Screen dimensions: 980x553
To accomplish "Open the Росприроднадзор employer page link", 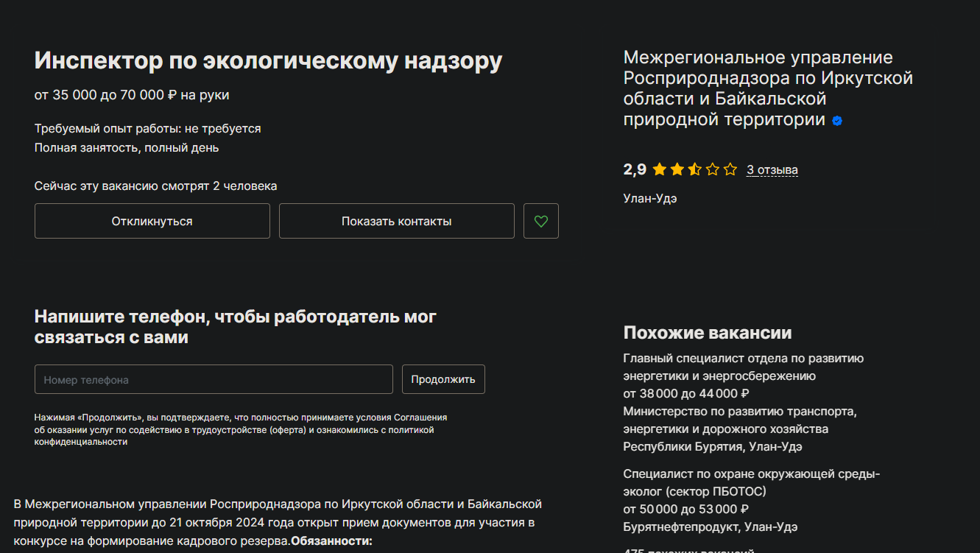I will (768, 88).
